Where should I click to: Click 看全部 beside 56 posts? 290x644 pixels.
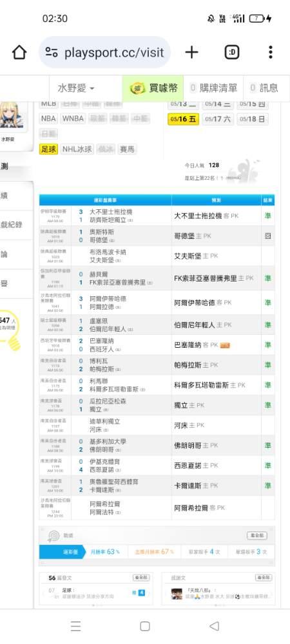coord(141,578)
